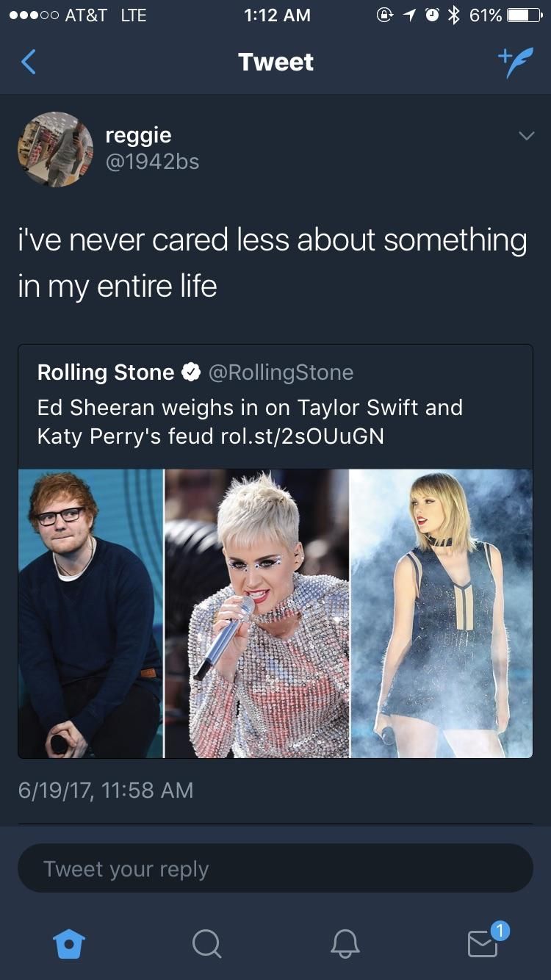This screenshot has height=980, width=551.
Task: Open the compose new tweet icon
Action: pos(514,61)
